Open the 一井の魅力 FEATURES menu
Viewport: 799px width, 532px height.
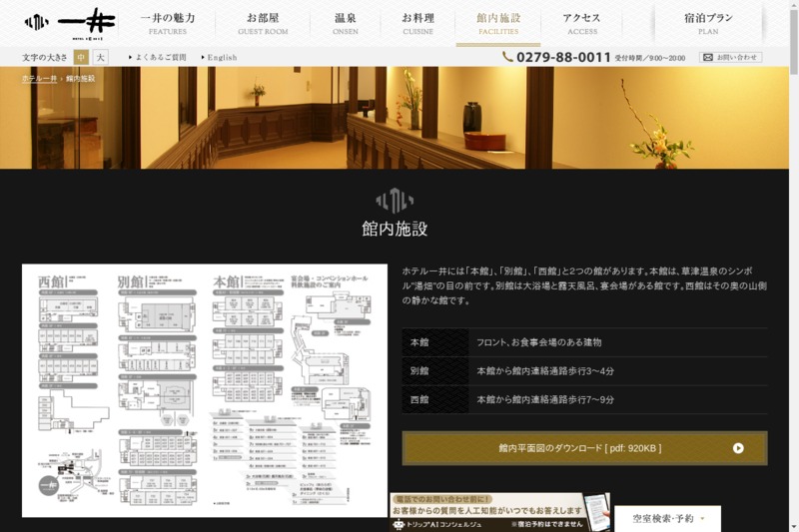[x=168, y=24]
